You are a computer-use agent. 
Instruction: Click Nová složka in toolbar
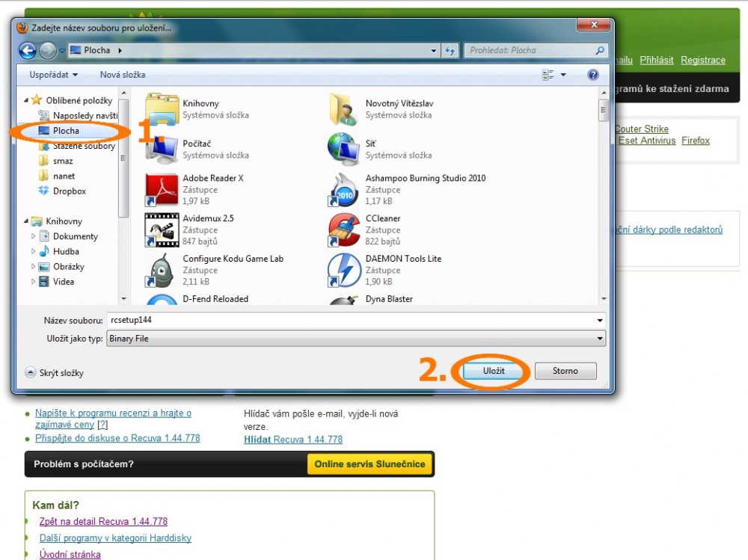pos(123,75)
